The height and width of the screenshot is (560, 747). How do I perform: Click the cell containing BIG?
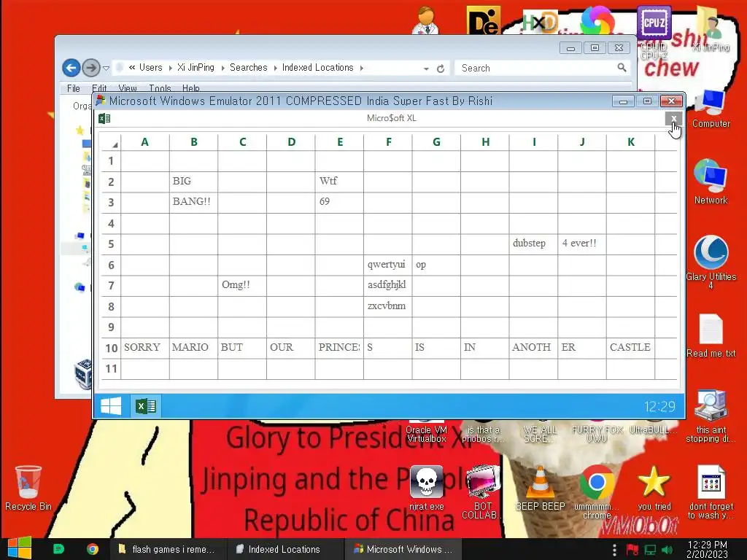pyautogui.click(x=193, y=182)
